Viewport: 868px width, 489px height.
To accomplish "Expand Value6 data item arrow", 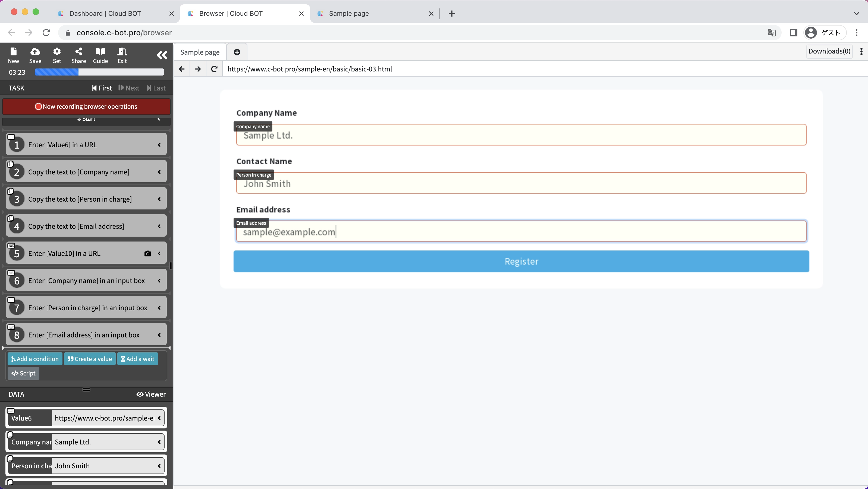I will (x=159, y=418).
